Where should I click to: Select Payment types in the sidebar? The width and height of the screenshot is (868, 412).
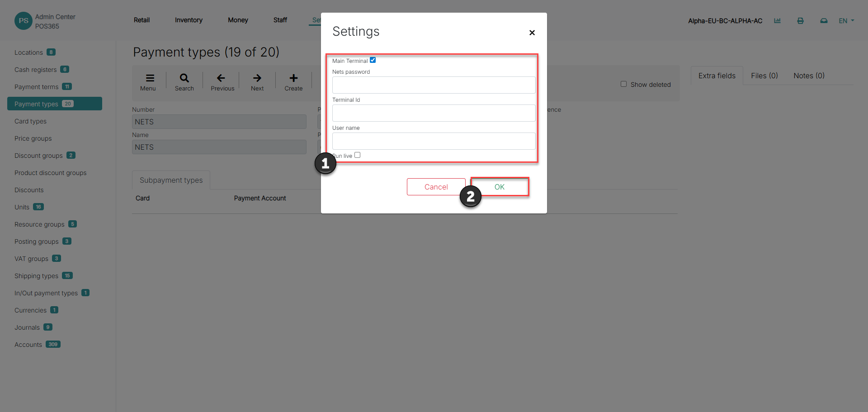[55, 104]
